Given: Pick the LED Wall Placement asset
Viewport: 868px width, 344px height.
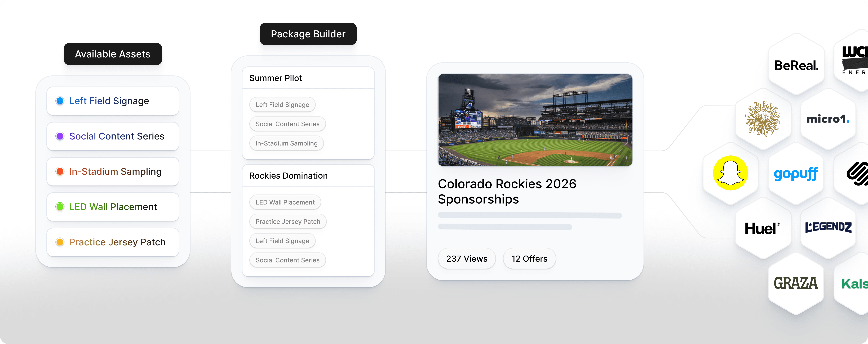Looking at the screenshot, I should [113, 207].
